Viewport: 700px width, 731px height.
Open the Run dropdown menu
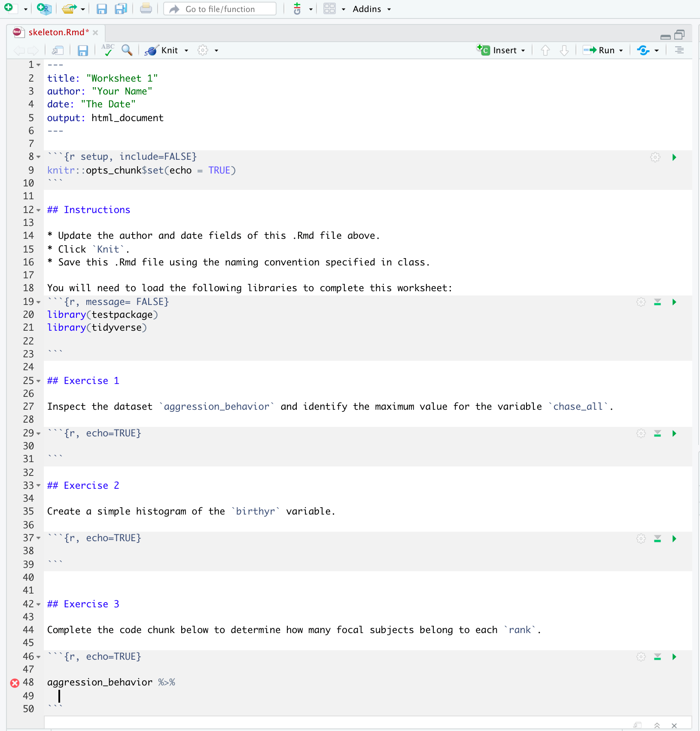(621, 51)
